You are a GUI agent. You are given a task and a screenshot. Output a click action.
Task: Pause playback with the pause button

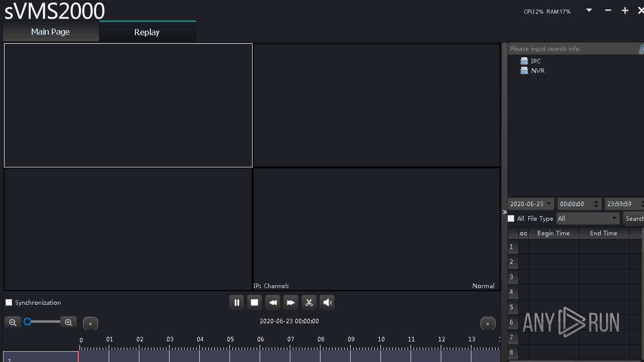pyautogui.click(x=236, y=302)
